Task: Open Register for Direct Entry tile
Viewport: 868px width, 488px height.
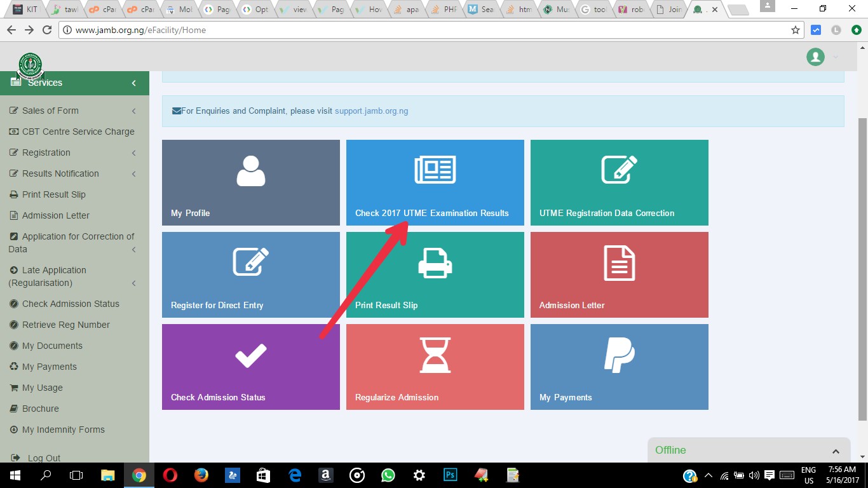Action: click(251, 274)
